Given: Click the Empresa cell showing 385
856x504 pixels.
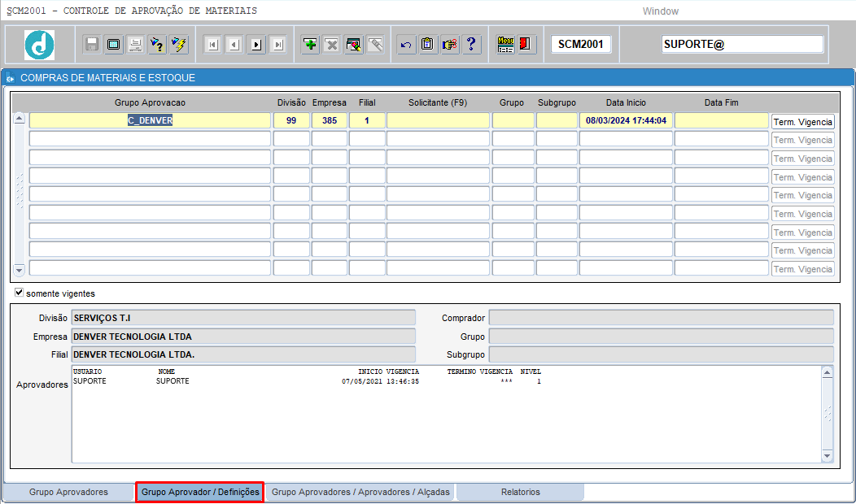Looking at the screenshot, I should pyautogui.click(x=330, y=120).
